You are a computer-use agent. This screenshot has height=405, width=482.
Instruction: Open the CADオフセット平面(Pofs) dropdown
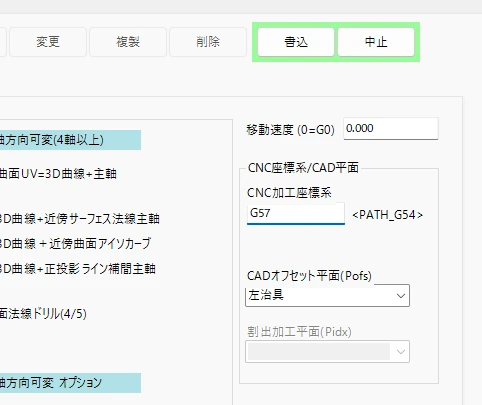(x=327, y=295)
